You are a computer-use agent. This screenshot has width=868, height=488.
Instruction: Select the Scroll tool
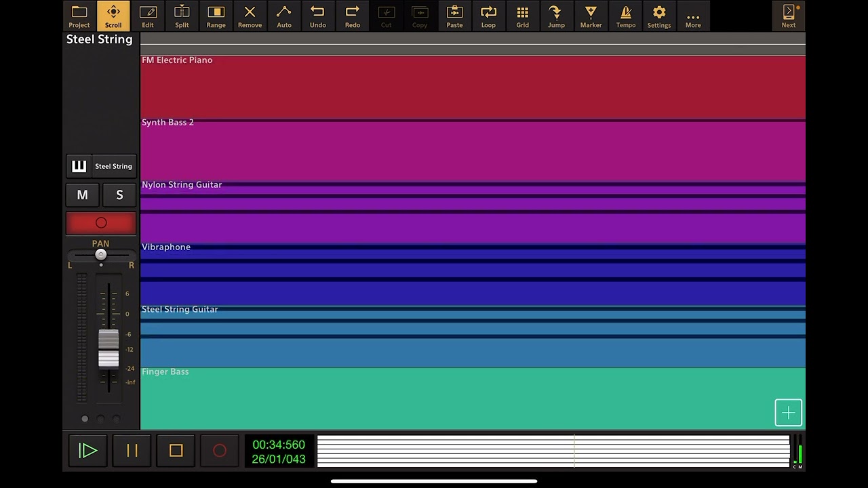pyautogui.click(x=113, y=16)
